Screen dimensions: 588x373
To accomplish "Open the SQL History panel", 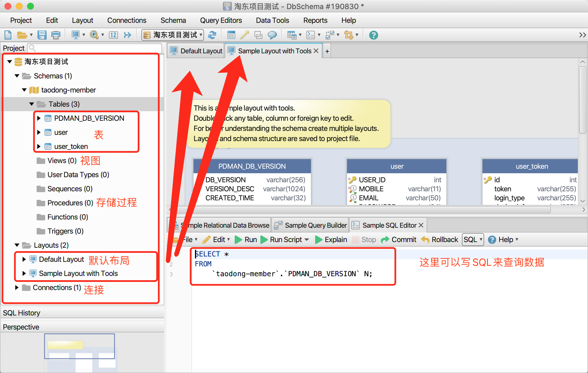I will [x=82, y=313].
